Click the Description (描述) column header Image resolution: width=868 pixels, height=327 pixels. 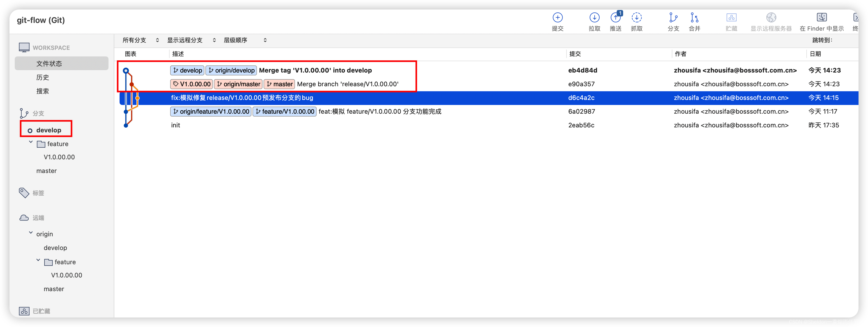[178, 54]
